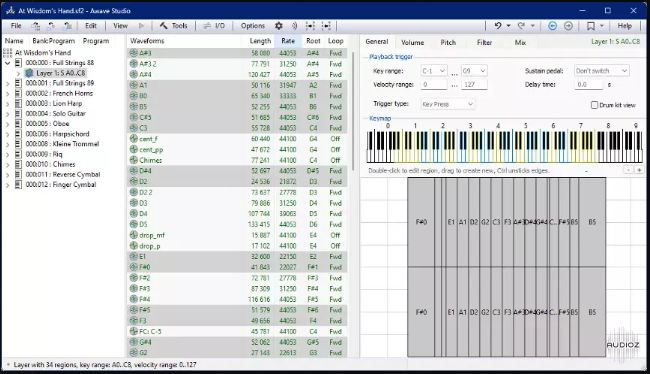Open the Sustain pedal dropdown
The width and height of the screenshot is (650, 374).
601,71
